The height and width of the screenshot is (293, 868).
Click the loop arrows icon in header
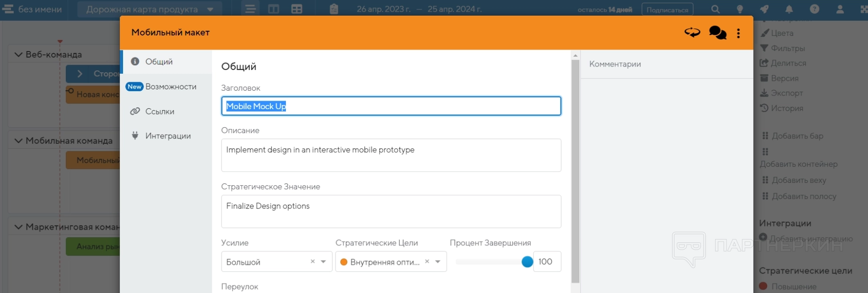[692, 33]
